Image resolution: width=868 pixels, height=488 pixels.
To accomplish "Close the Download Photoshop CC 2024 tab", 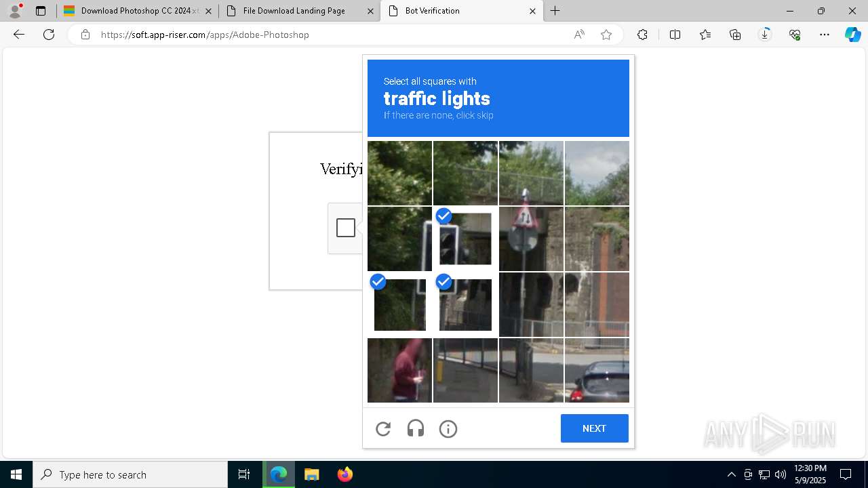I will pyautogui.click(x=208, y=11).
